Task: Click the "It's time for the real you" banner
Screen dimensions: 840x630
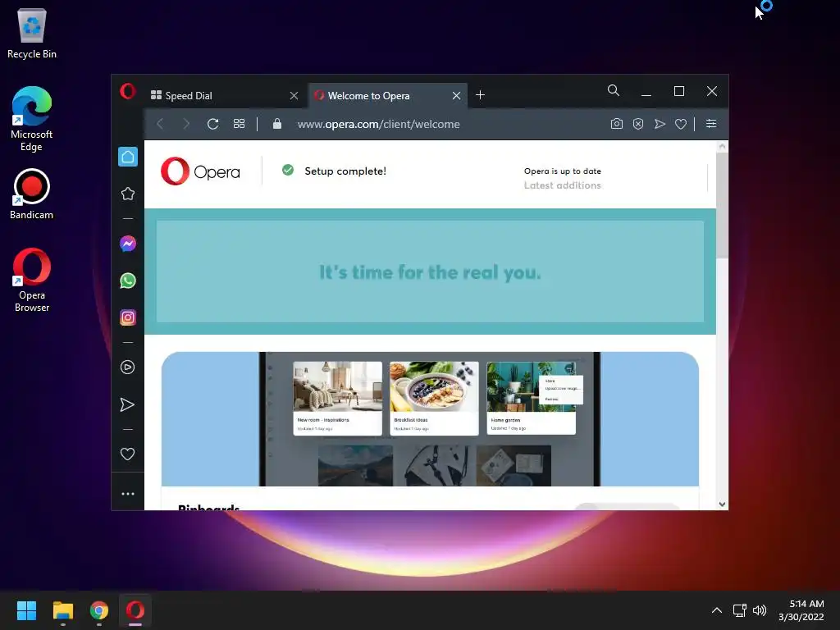Action: [x=430, y=272]
